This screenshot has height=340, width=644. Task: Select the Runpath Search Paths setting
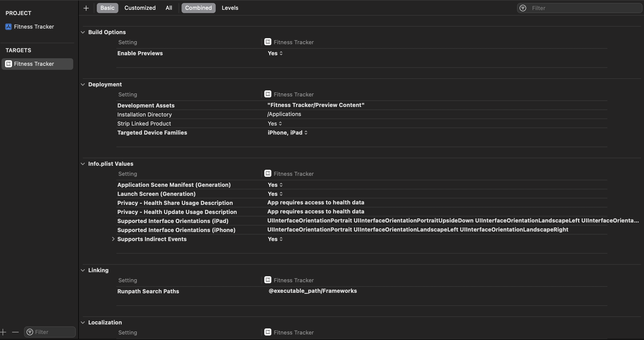point(148,291)
